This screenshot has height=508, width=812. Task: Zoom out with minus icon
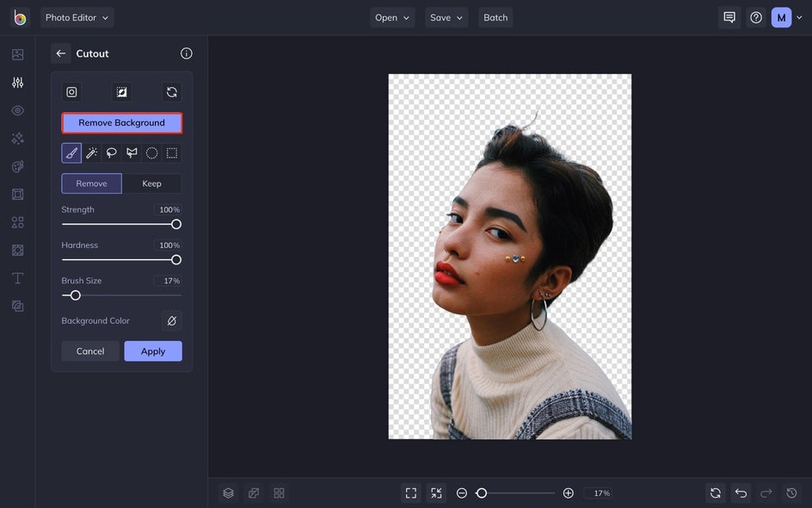pos(462,493)
